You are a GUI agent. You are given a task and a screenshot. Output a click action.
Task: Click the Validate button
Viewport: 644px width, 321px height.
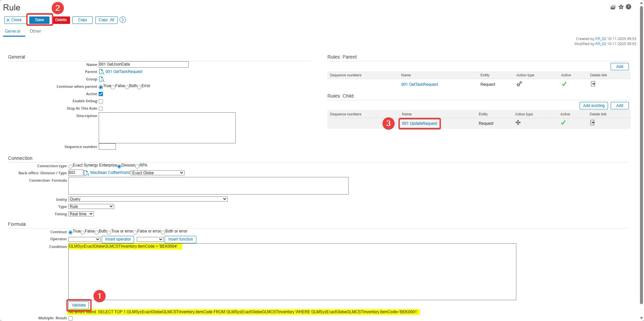[79, 305]
